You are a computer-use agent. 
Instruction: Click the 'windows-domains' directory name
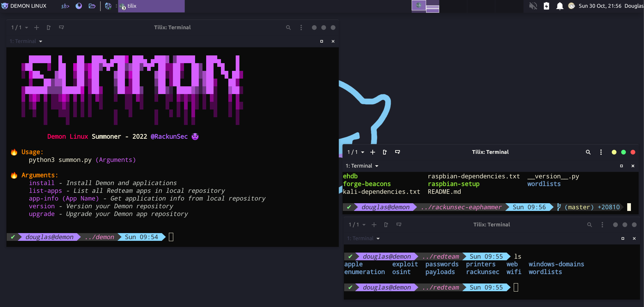click(556, 264)
